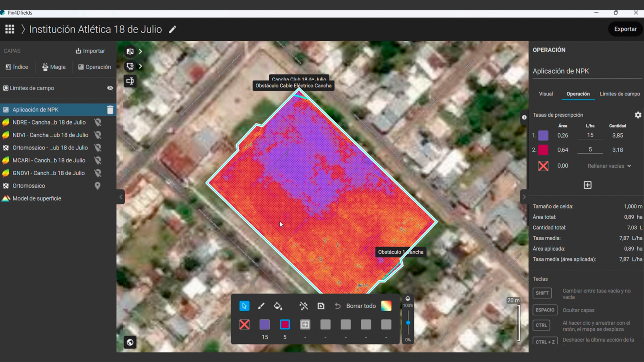Image resolution: width=644 pixels, height=362 pixels.
Task: Delete the Aplicación de NPK layer
Action: [x=110, y=110]
